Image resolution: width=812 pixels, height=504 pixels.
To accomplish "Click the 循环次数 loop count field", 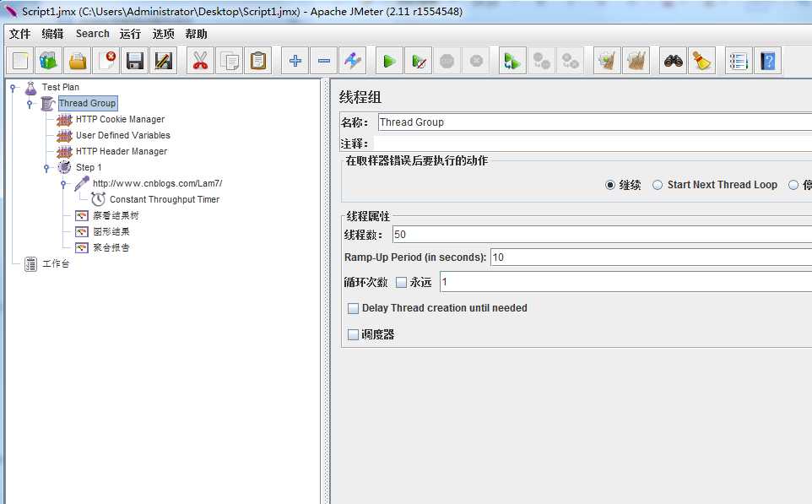I will [x=625, y=282].
